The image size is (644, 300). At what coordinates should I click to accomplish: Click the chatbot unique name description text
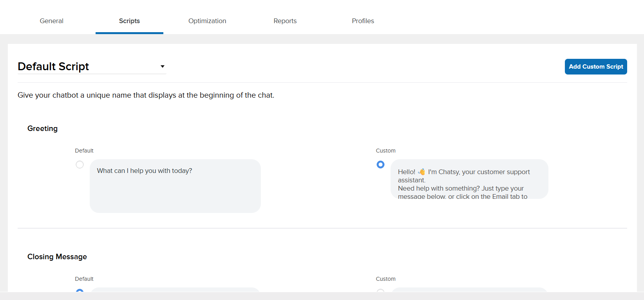pos(146,95)
